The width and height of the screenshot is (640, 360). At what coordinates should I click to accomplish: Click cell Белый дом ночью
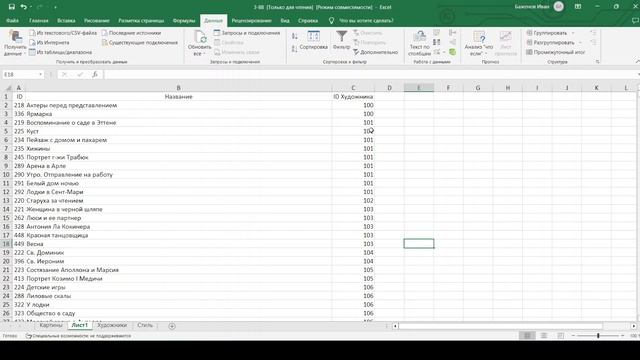tap(178, 183)
